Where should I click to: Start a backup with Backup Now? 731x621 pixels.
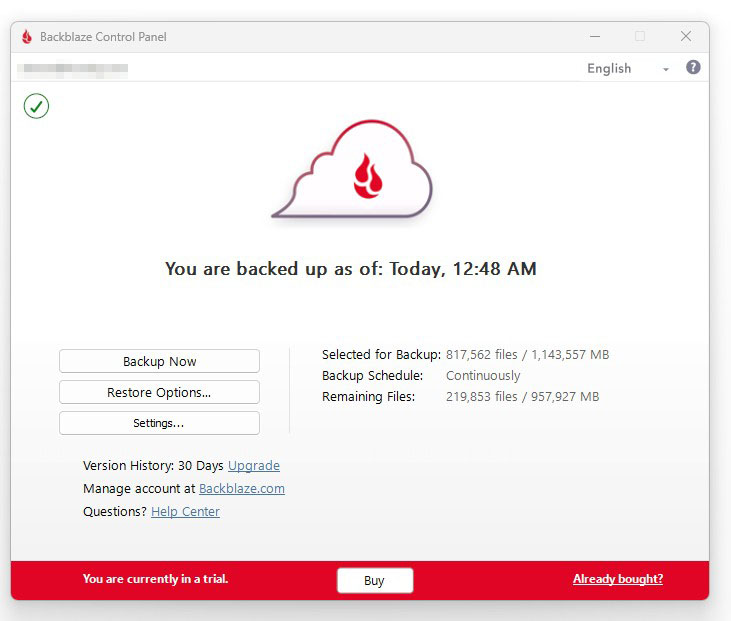point(159,361)
